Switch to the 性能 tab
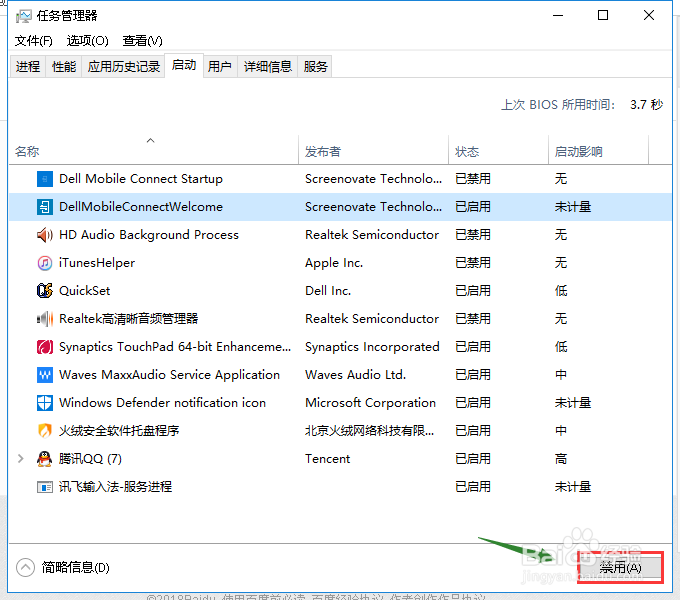This screenshot has height=600, width=680. pyautogui.click(x=64, y=67)
